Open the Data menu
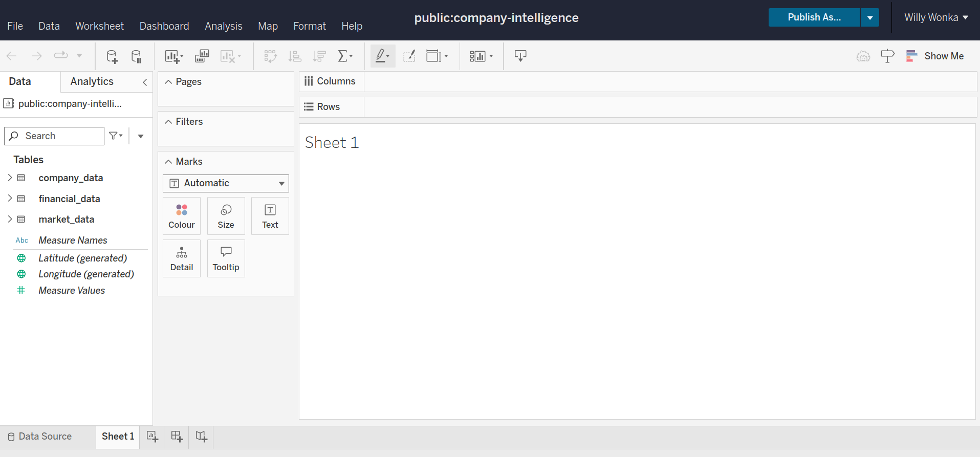The image size is (980, 457). (49, 26)
